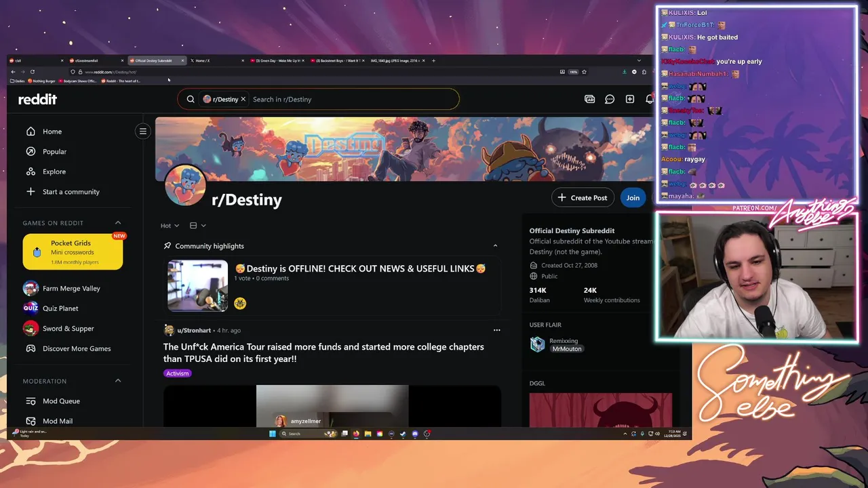Open the chat bubble icon
This screenshot has height=488, width=868.
(x=610, y=99)
